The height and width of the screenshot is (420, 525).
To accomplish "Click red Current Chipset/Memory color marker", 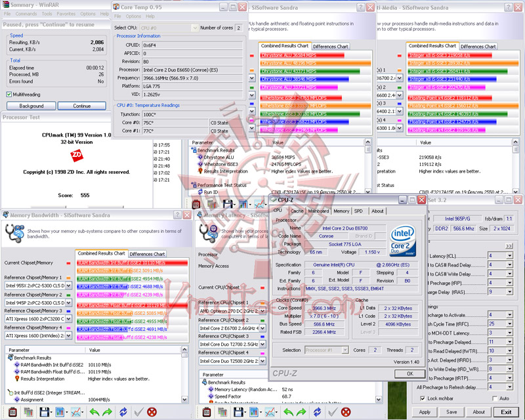I will [68, 263].
